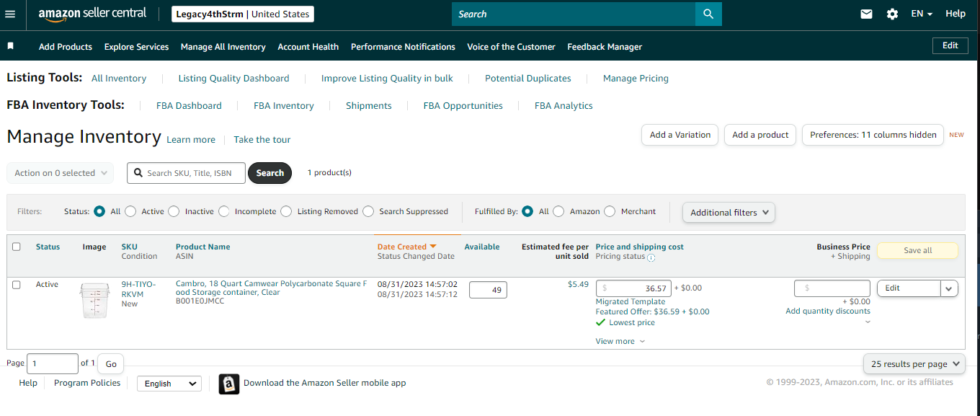
Task: Open the Cambro 18 Quart product name link
Action: click(x=271, y=288)
